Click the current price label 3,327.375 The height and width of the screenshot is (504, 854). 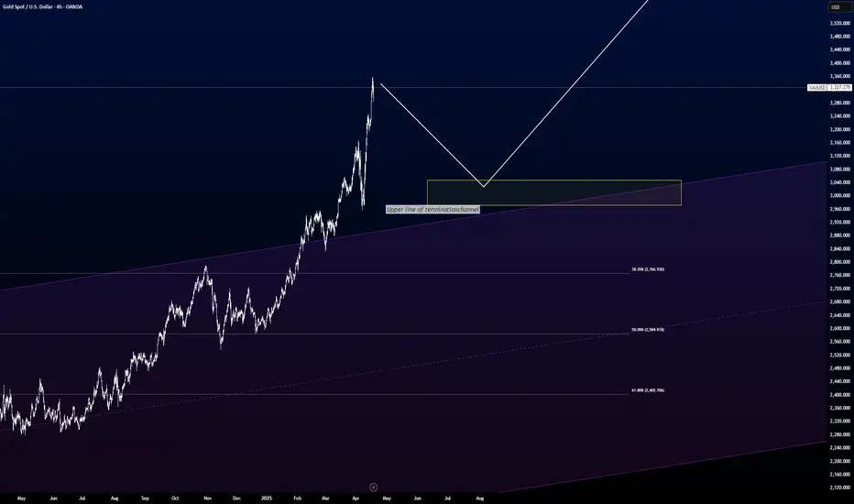point(840,87)
